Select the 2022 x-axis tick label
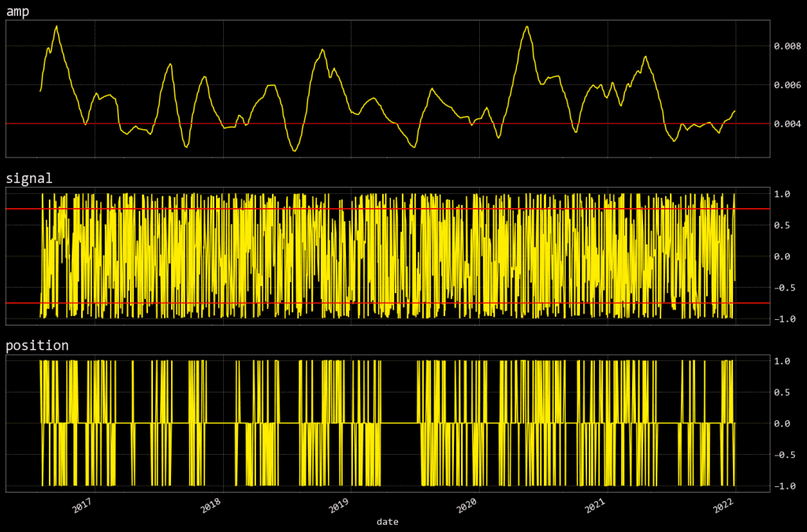This screenshot has height=532, width=807. (724, 505)
